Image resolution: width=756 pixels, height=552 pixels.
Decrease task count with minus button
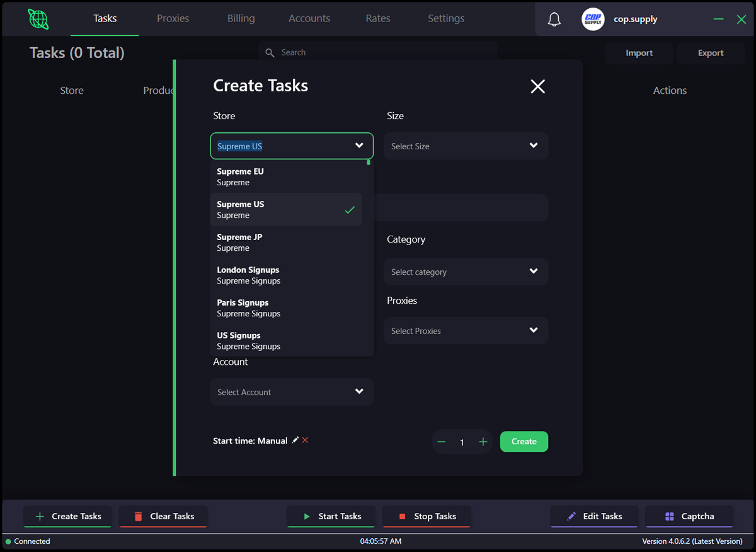pyautogui.click(x=442, y=442)
